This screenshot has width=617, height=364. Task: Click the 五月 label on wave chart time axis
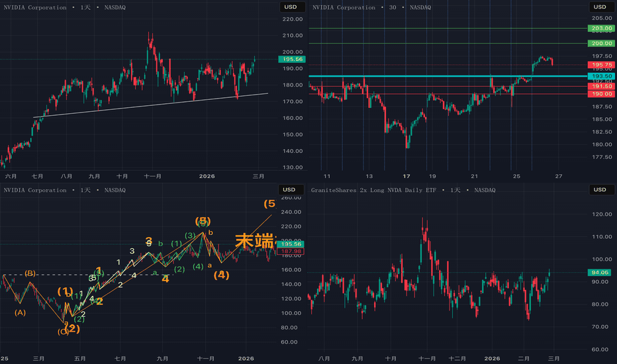tap(80, 359)
